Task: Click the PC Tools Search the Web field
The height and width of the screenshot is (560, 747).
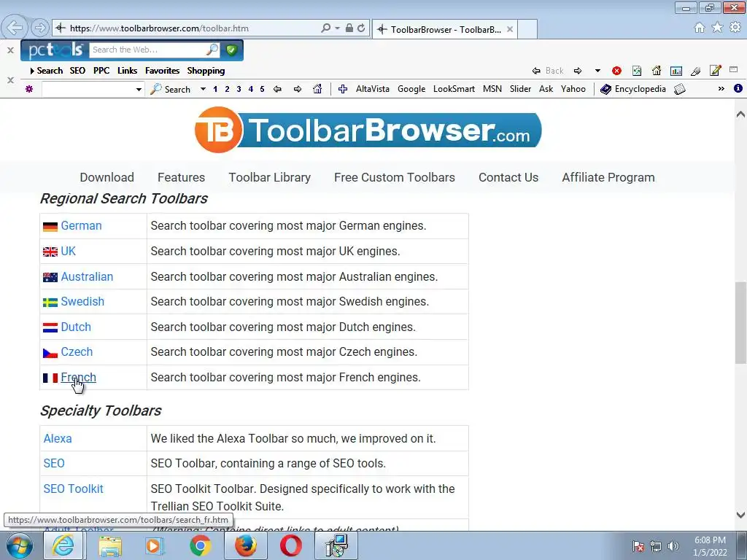Action: point(147,50)
